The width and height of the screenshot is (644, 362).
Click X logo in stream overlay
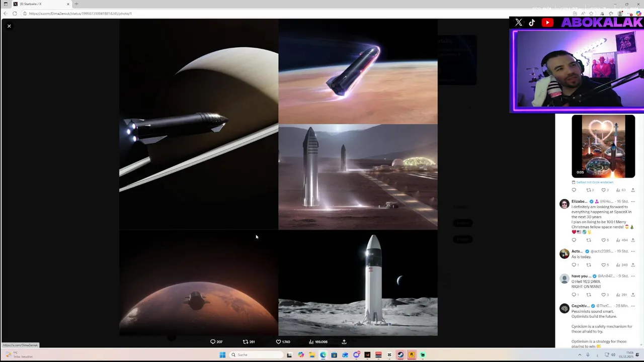click(519, 22)
